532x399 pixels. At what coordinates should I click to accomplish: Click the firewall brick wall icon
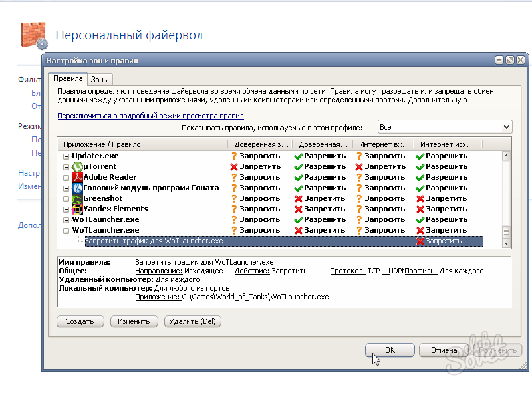tap(33, 35)
